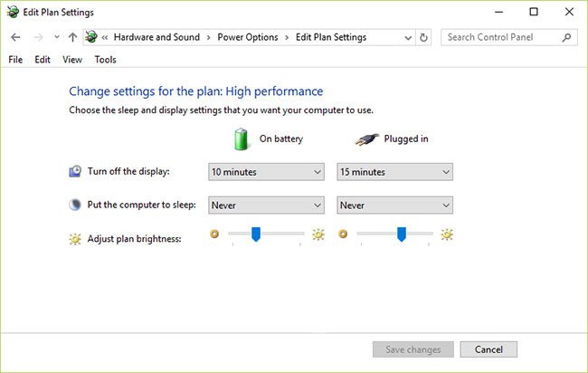Open On battery display timeout dropdown
588x373 pixels.
pos(266,172)
